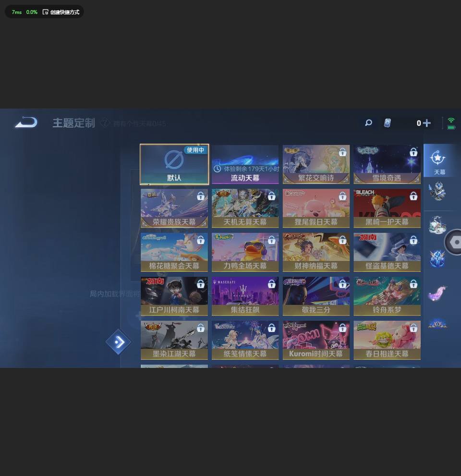Select the 春日相逢天幕 card
The width and height of the screenshot is (461, 476).
(387, 340)
